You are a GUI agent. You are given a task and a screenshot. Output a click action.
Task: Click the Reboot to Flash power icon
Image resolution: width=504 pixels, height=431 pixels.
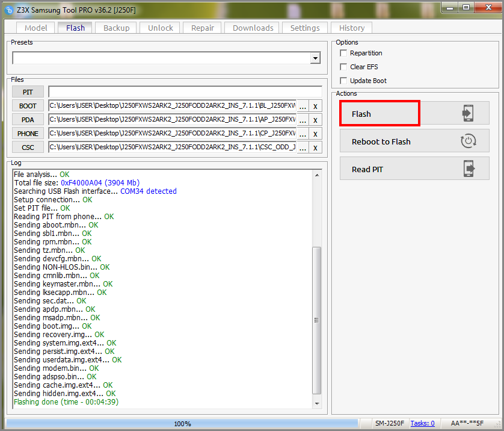469,141
